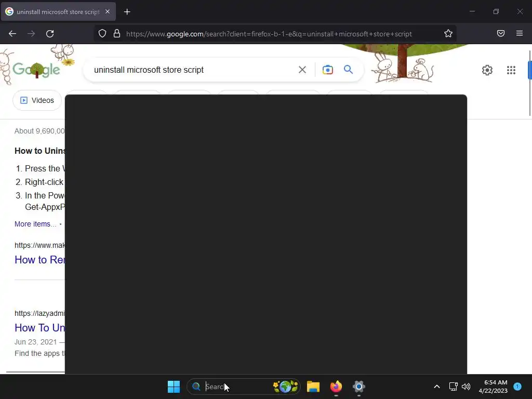532x399 pixels.
Task: Minimize the Firefox window
Action: click(x=472, y=11)
